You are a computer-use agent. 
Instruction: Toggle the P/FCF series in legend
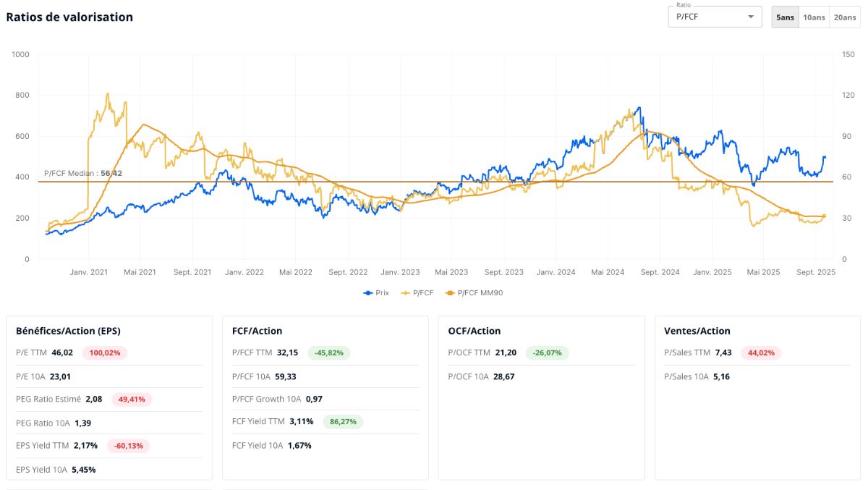click(417, 293)
